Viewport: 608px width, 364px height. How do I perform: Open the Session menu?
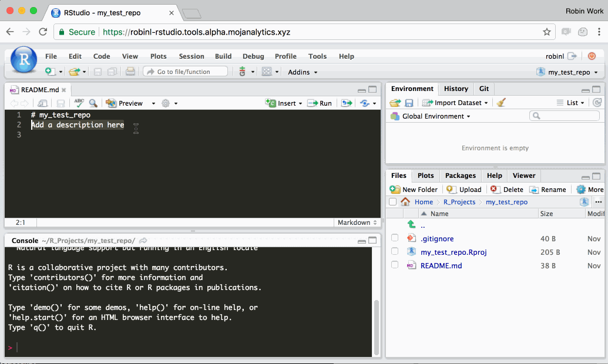click(192, 56)
